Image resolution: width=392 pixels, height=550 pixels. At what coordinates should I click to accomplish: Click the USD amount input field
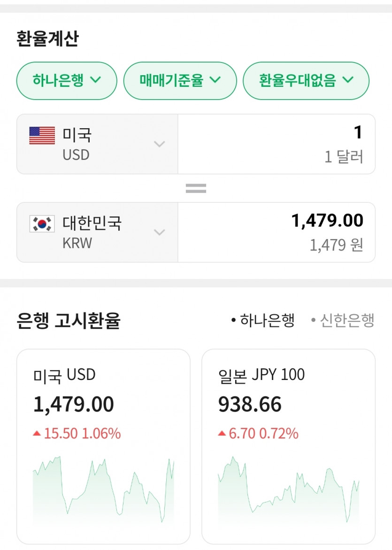pyautogui.click(x=276, y=144)
